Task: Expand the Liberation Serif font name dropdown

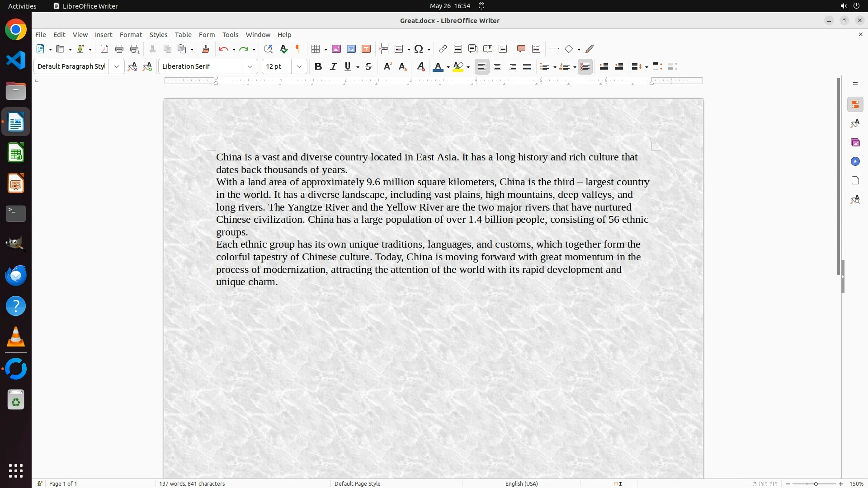Action: point(250,67)
